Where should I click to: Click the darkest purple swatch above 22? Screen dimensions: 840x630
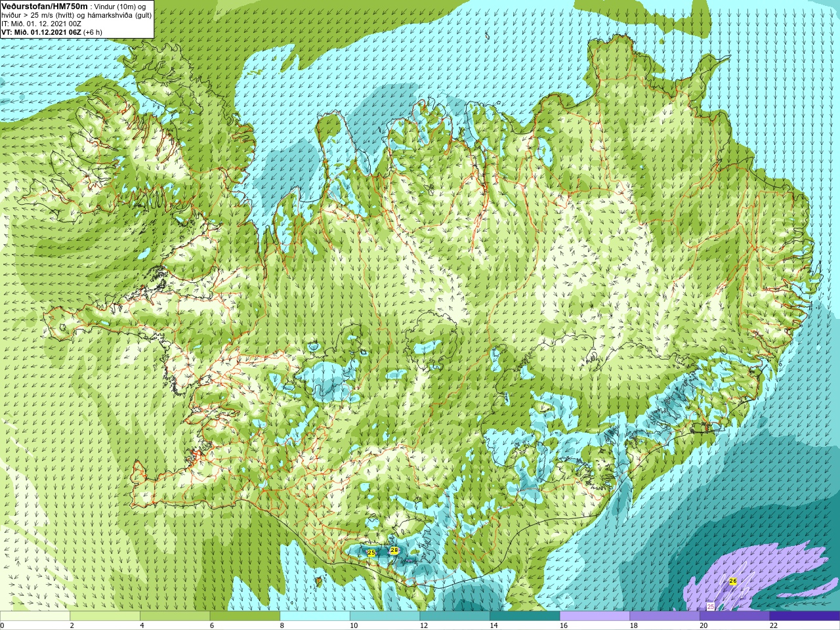click(805, 616)
